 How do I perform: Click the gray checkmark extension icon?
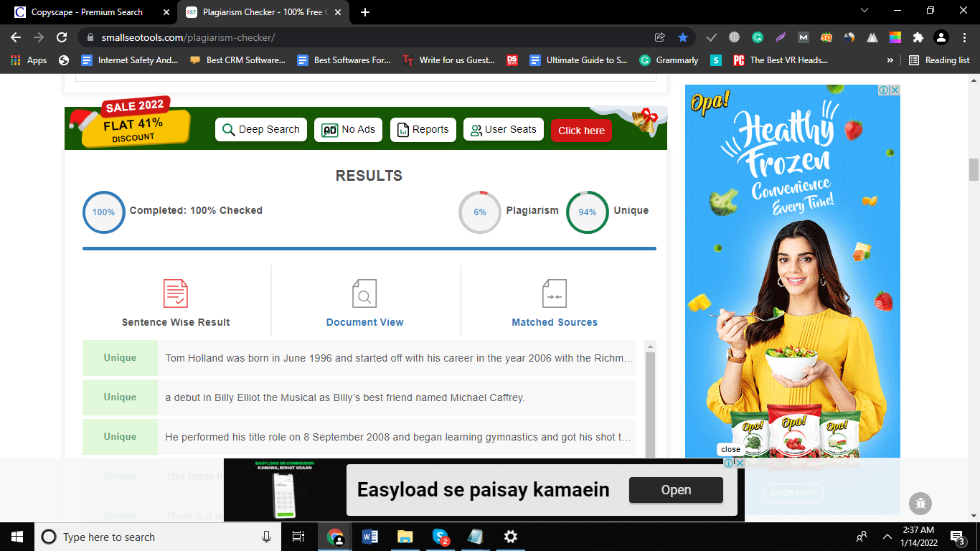click(712, 37)
